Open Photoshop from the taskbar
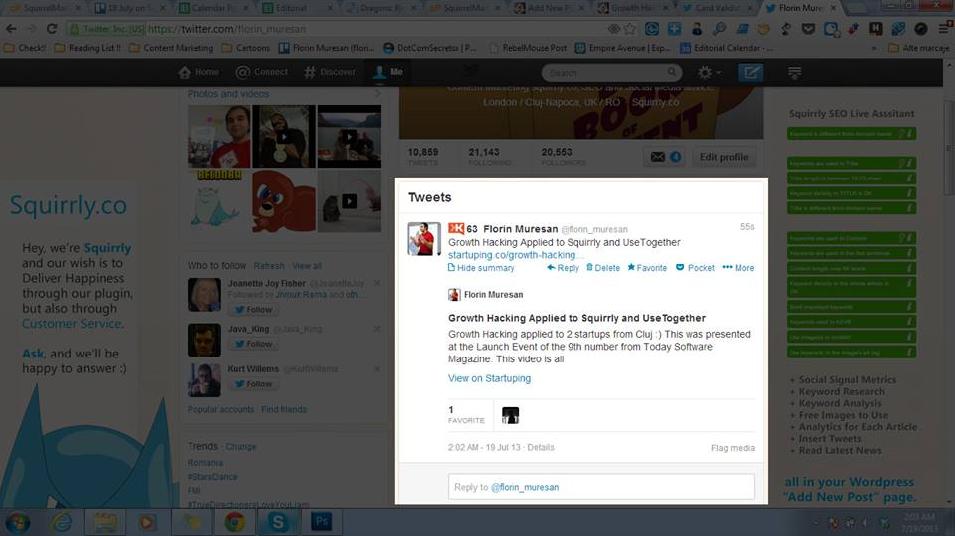Screen dimensions: 955x536 coord(321,522)
